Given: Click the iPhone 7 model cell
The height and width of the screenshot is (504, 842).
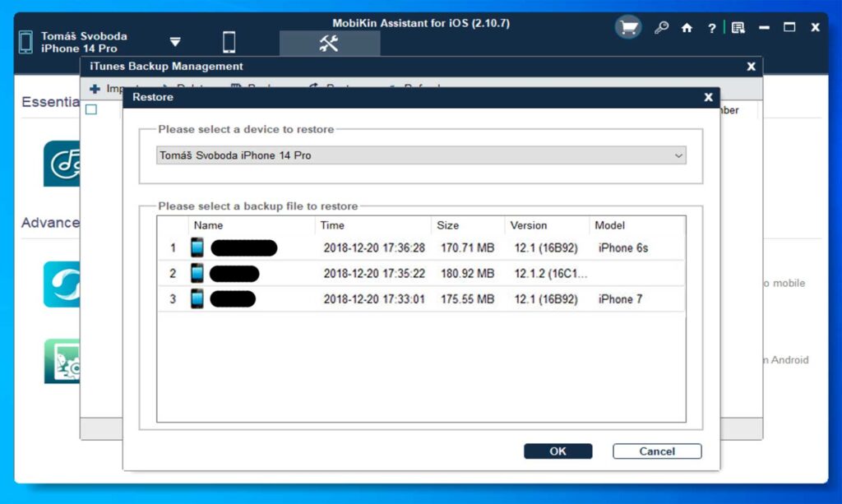Looking at the screenshot, I should click(620, 299).
